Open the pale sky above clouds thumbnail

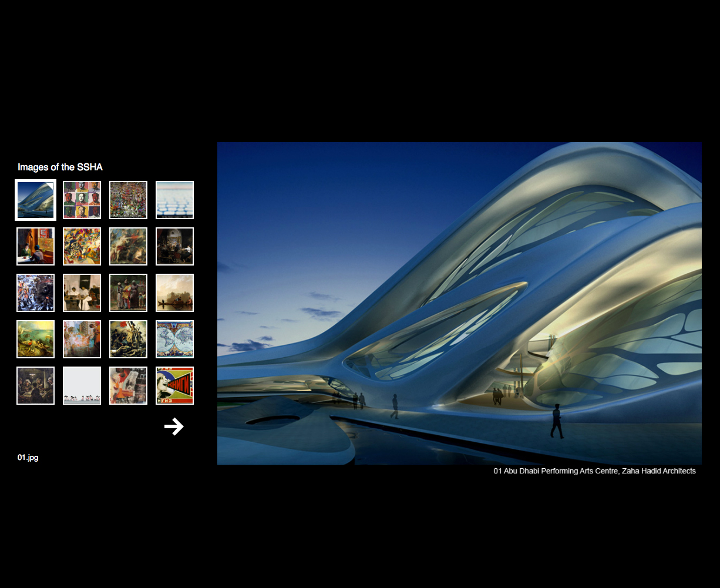174,200
